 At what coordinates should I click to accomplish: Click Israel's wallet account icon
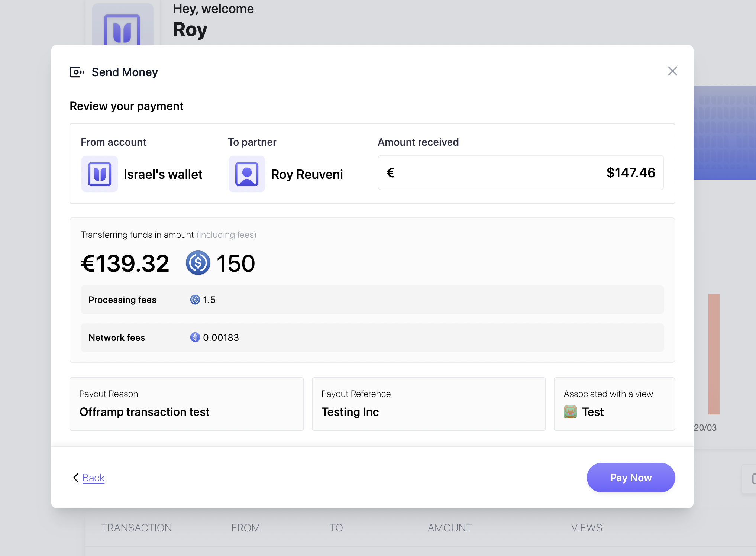tap(100, 174)
